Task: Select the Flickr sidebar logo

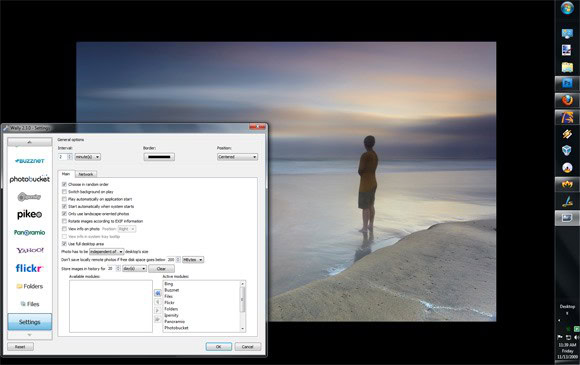Action: click(30, 268)
